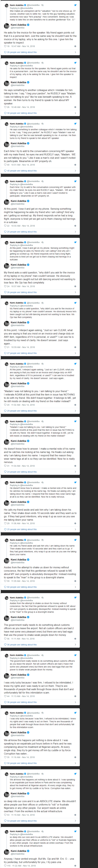Click the arrow next to '27 people are talking about this'
98x868 pixels.
(75, 353)
